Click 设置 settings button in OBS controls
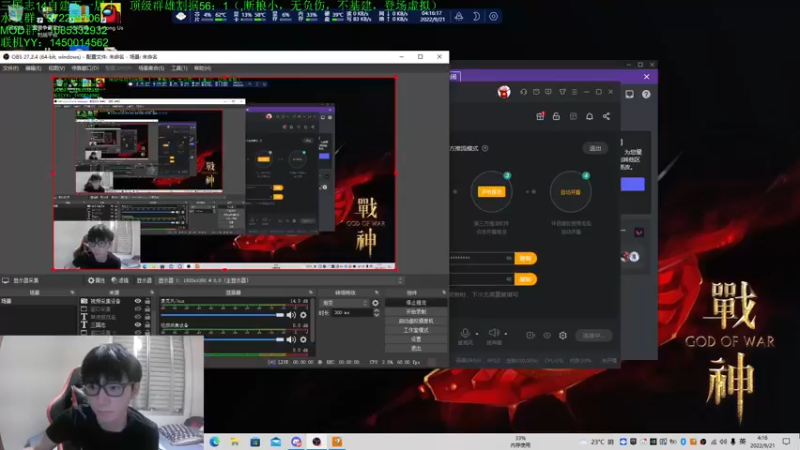The height and width of the screenshot is (450, 800). (x=416, y=339)
